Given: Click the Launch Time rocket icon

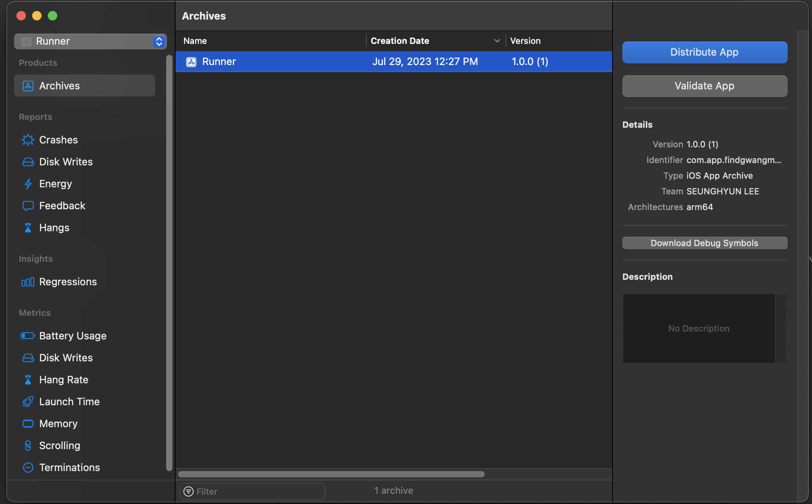Looking at the screenshot, I should [x=28, y=402].
